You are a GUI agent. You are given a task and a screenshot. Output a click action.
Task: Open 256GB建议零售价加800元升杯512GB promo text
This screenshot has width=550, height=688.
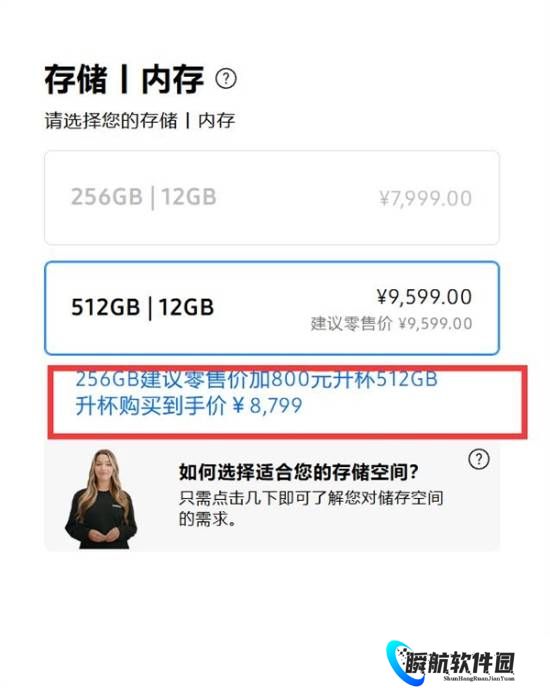pyautogui.click(x=256, y=379)
